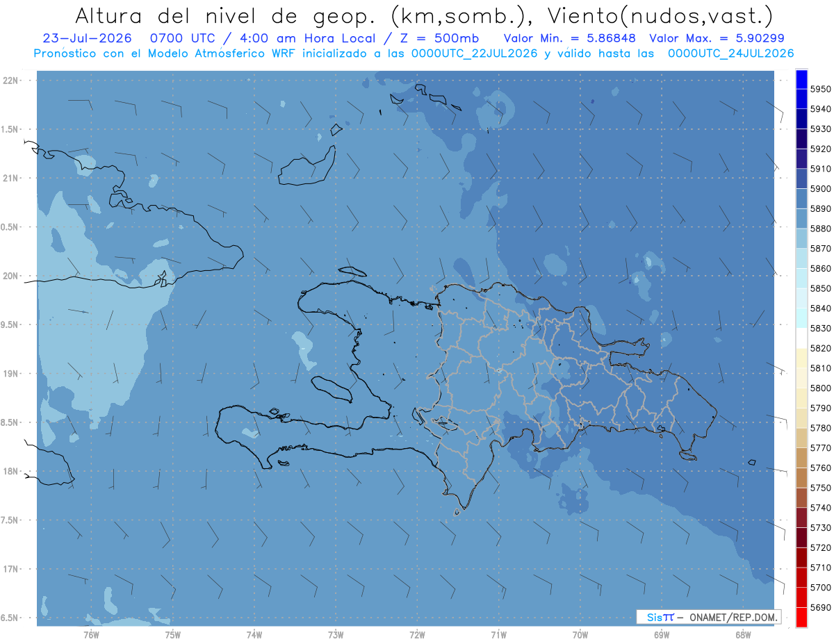Image resolution: width=834 pixels, height=644 pixels.
Task: Click the '72W' longitude axis label
Action: coord(417,634)
